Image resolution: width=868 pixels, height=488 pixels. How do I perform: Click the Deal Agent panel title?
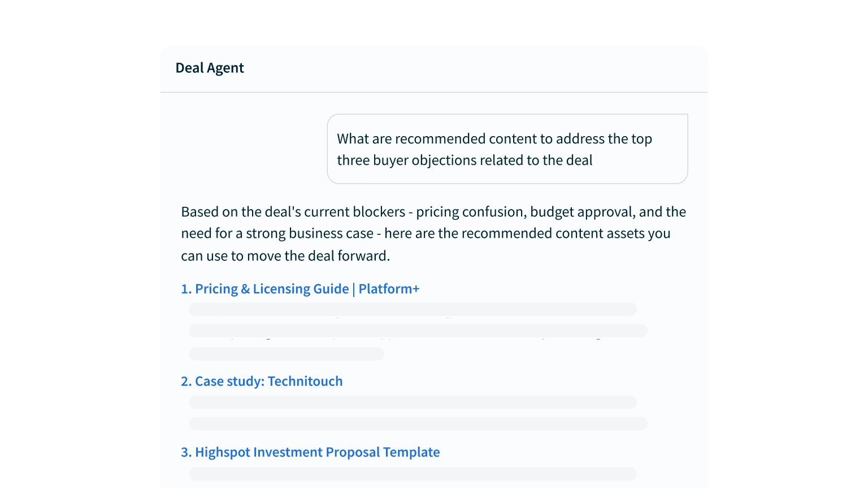point(210,68)
